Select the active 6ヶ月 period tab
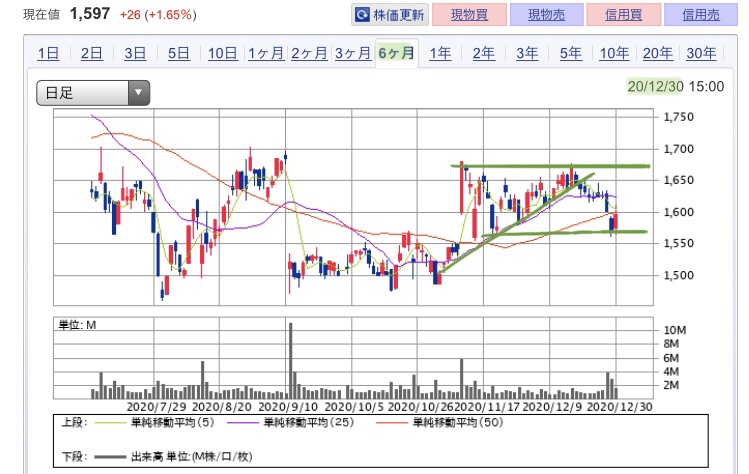The width and height of the screenshot is (749, 474). 396,53
